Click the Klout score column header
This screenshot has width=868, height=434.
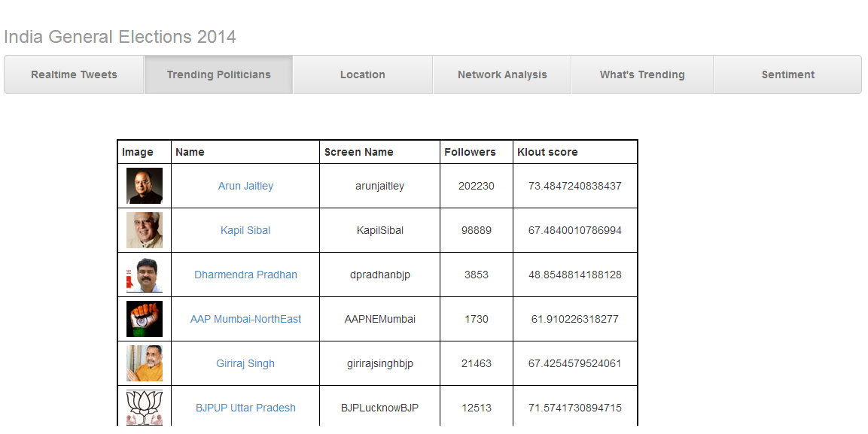[547, 152]
